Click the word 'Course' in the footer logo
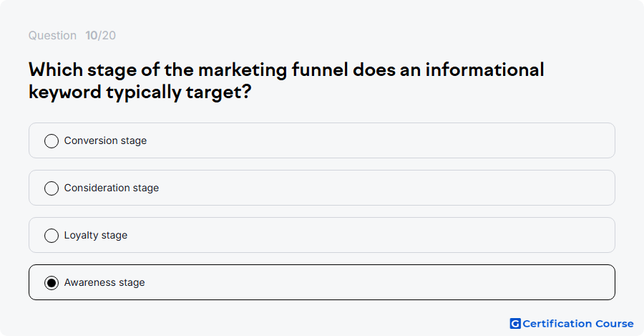Viewport: 644px width, 336px height. (615, 324)
